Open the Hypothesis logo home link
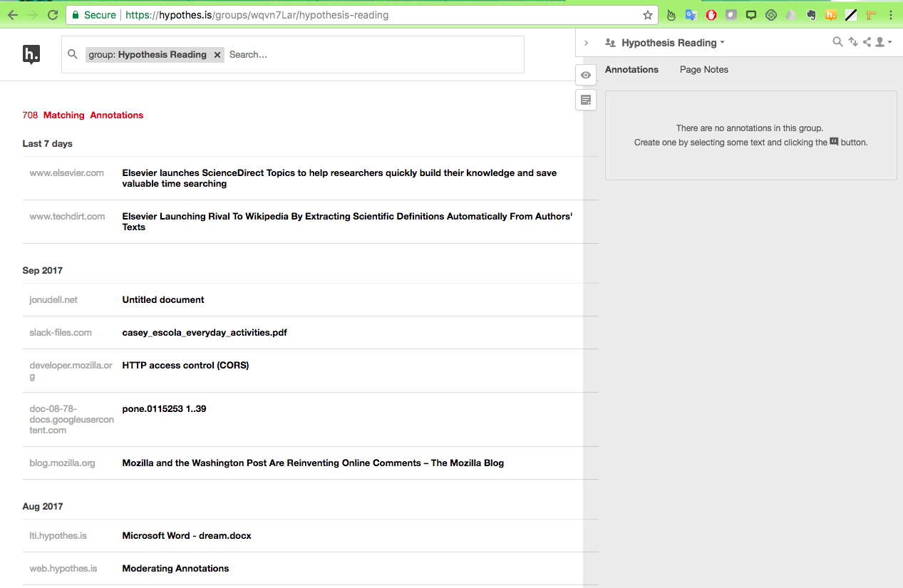 click(x=31, y=54)
